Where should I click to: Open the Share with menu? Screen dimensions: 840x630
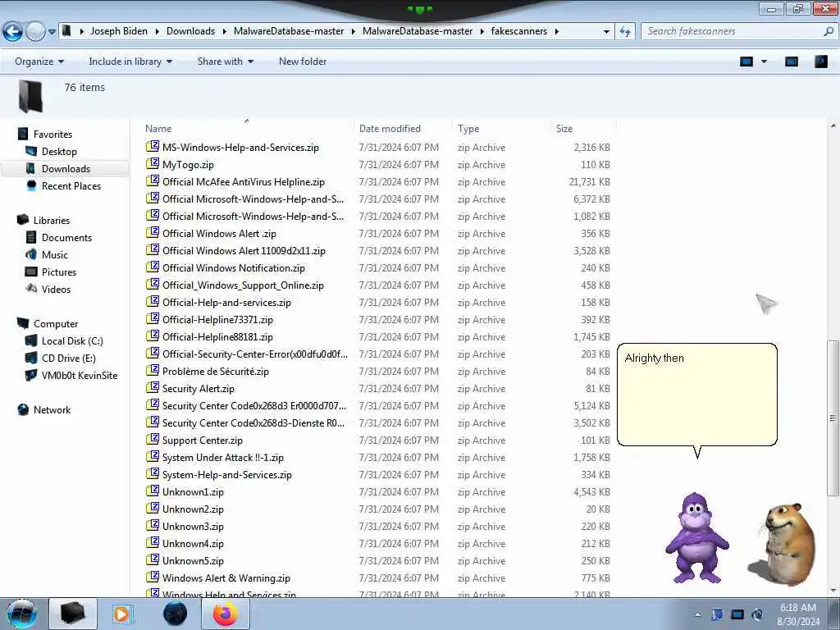[225, 62]
